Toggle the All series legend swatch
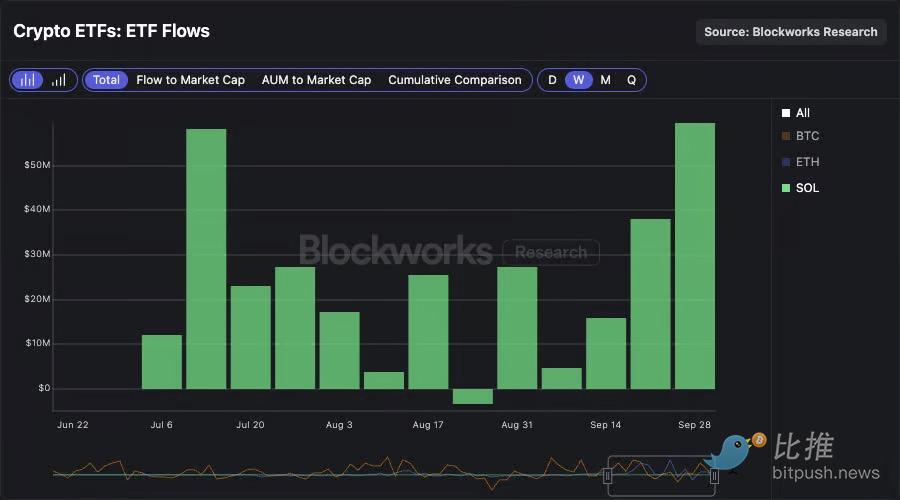The width and height of the screenshot is (900, 500). click(x=786, y=113)
